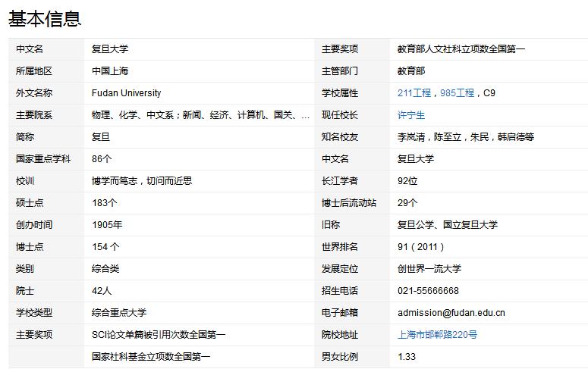This screenshot has height=369, width=588.
Task: Select the 博士后流动站 label
Action: [x=349, y=202]
